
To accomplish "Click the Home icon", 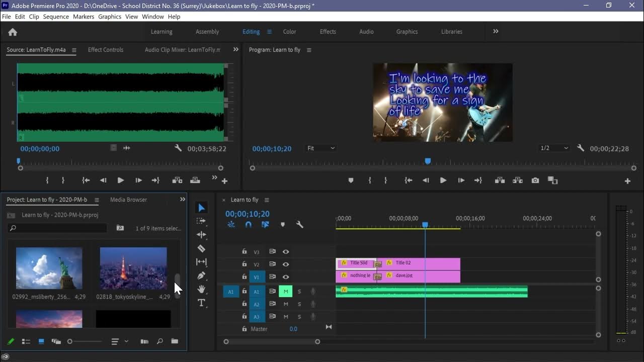I will 13,32.
